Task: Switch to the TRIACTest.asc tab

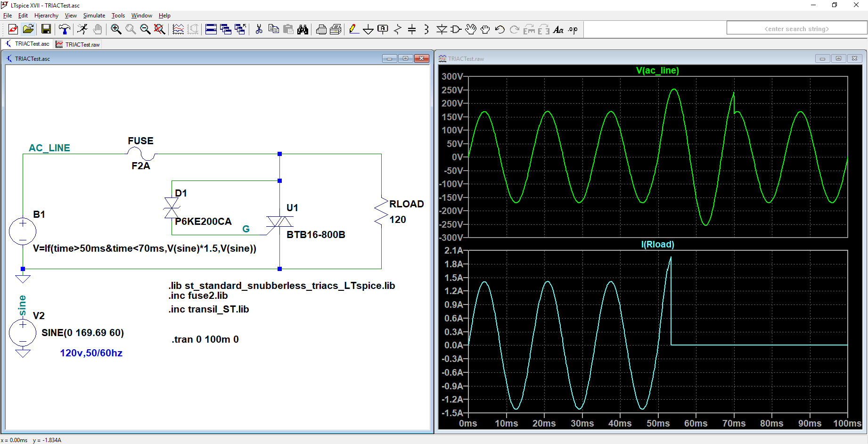Action: tap(27, 44)
